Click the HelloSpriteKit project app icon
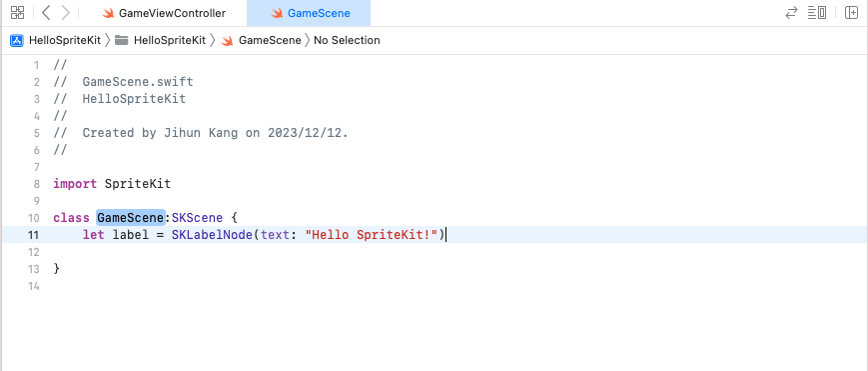The width and height of the screenshot is (868, 371). click(17, 40)
